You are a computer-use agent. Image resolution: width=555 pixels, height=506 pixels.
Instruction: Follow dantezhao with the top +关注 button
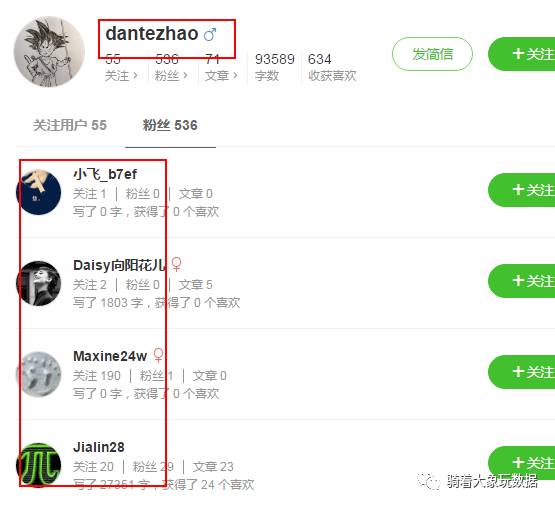(521, 54)
